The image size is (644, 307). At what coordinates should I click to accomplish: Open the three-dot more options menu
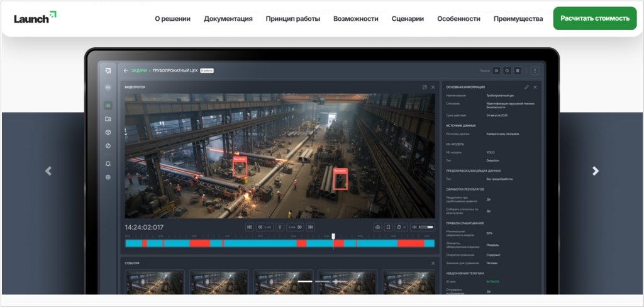(x=535, y=70)
